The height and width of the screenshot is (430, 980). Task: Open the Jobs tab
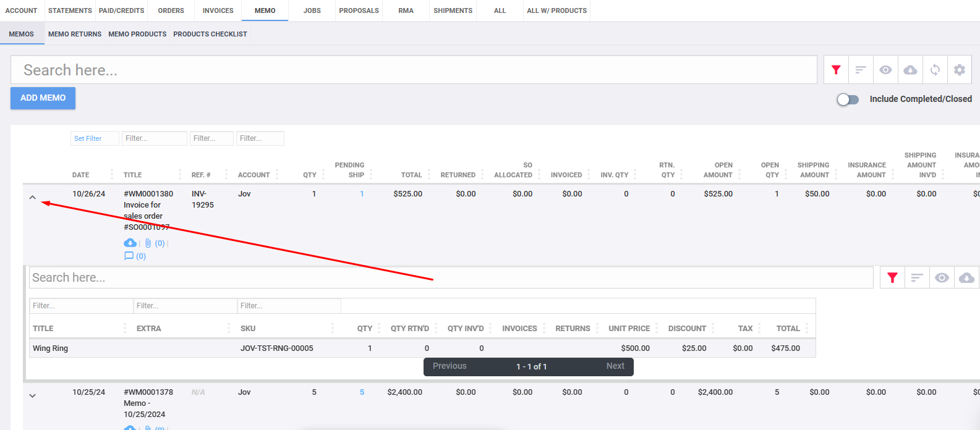pos(312,11)
